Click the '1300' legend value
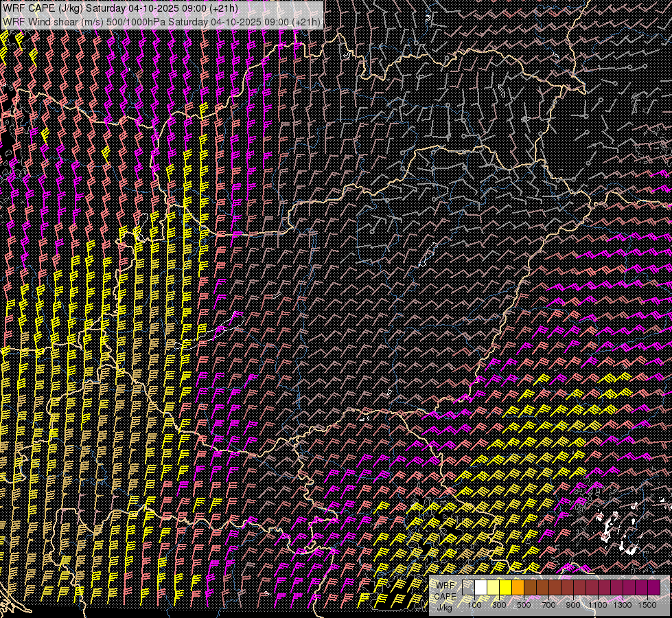672x618 pixels. click(x=623, y=605)
